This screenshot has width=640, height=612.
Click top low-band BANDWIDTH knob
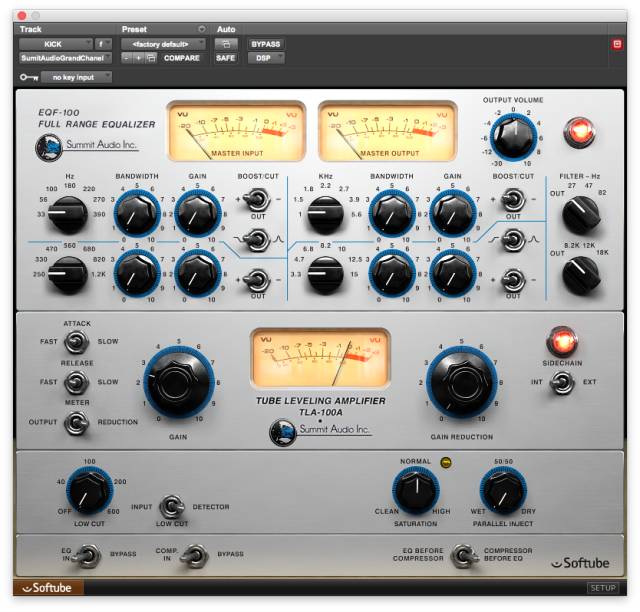tap(137, 214)
